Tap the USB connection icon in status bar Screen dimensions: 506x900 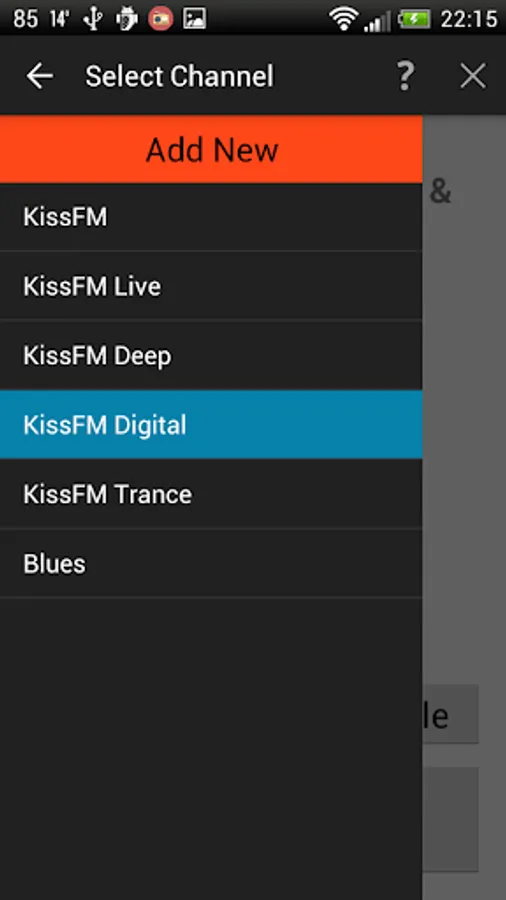93,19
